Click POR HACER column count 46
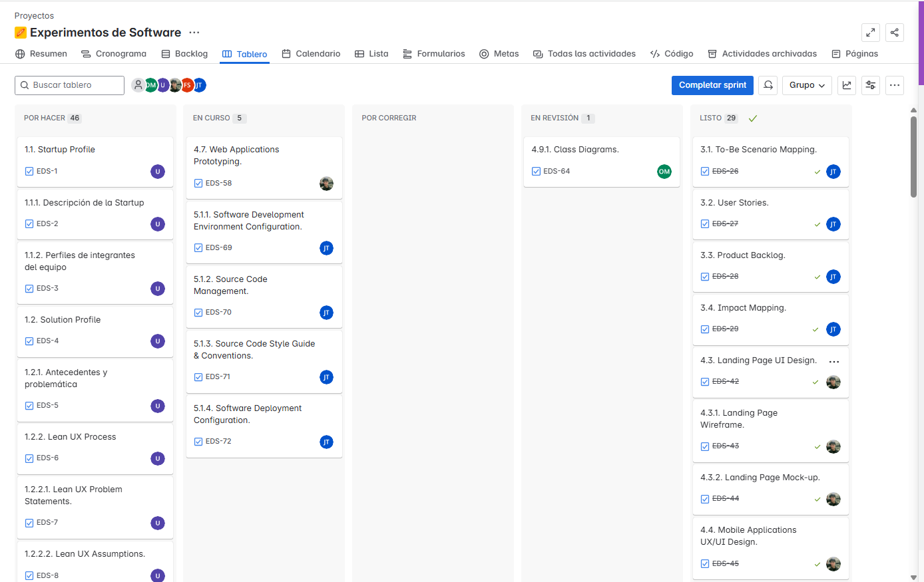The image size is (924, 582). [x=75, y=118]
